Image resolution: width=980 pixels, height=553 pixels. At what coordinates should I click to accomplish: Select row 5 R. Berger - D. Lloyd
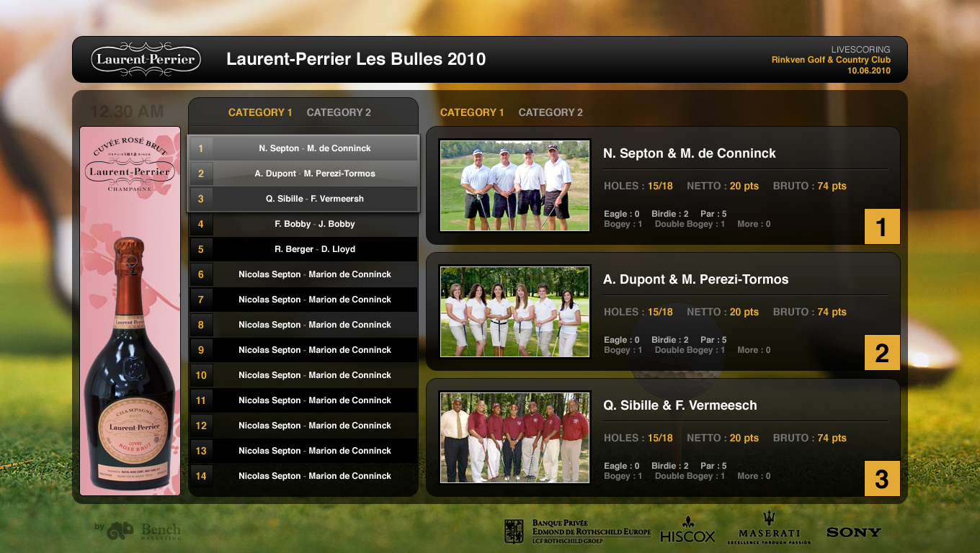pos(303,249)
